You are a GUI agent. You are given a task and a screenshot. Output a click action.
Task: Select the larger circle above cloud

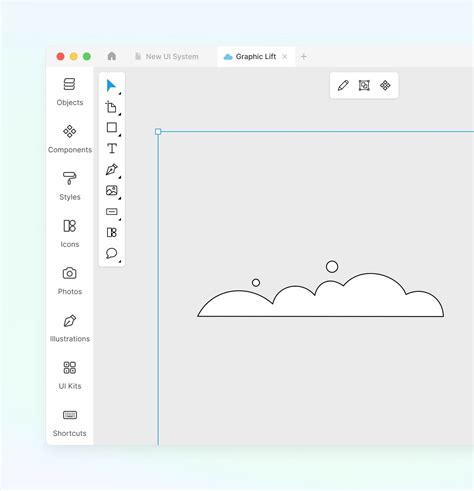[x=332, y=267]
